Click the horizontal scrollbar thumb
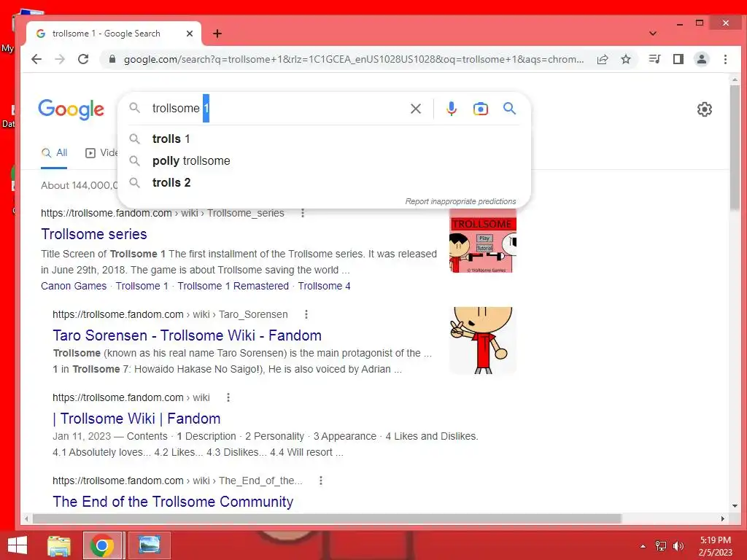 click(327, 518)
